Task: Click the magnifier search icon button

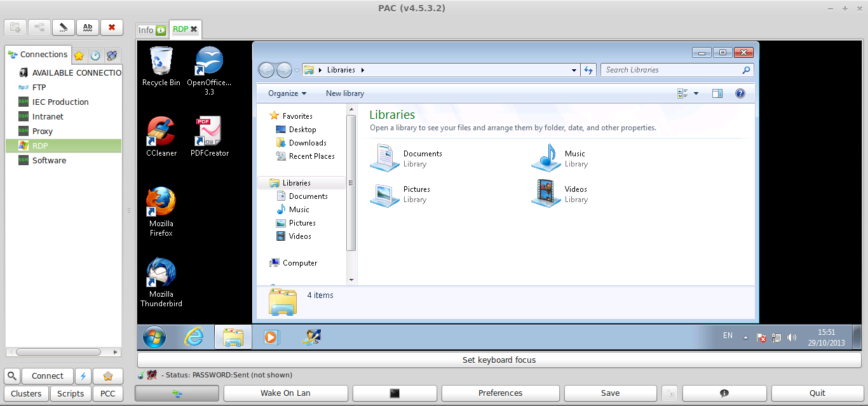Action: [12, 376]
